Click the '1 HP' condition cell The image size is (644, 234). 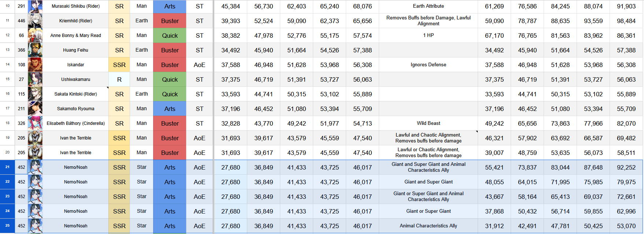click(x=428, y=36)
